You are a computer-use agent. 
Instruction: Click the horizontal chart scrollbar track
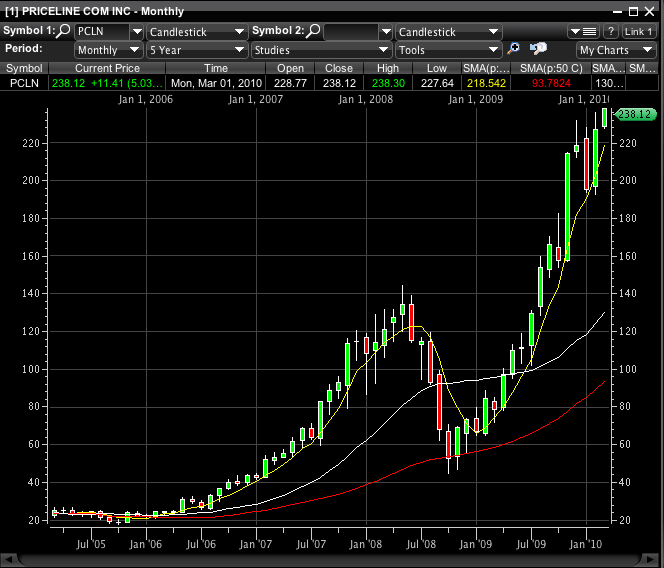point(332,557)
